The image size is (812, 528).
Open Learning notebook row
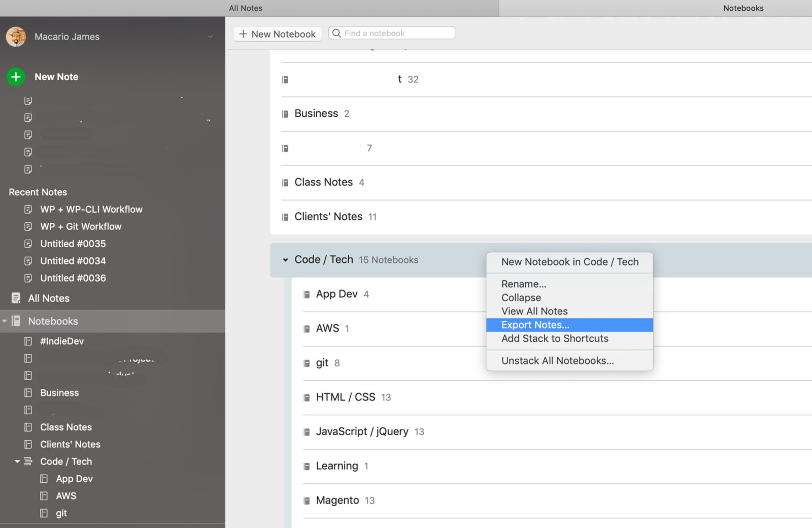(557, 466)
